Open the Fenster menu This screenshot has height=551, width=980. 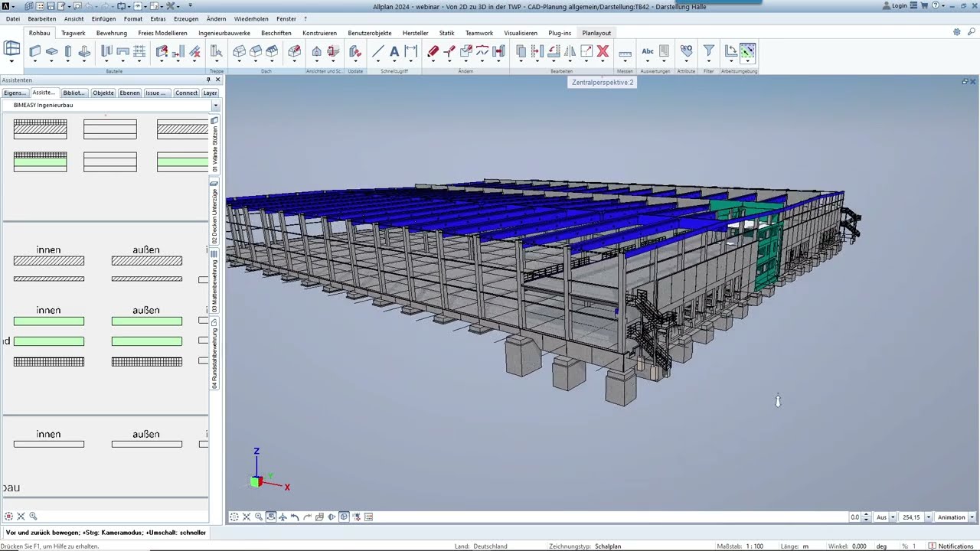(x=286, y=18)
